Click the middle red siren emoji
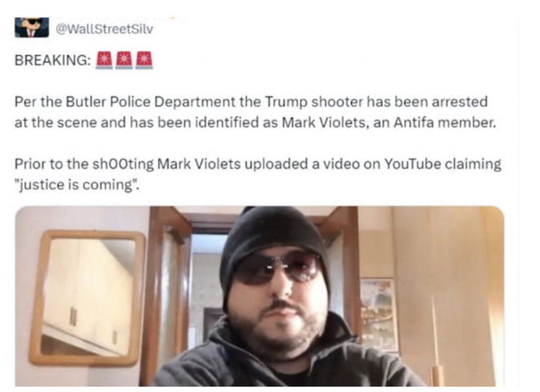Viewport: 540px width, 392px height. tap(124, 60)
